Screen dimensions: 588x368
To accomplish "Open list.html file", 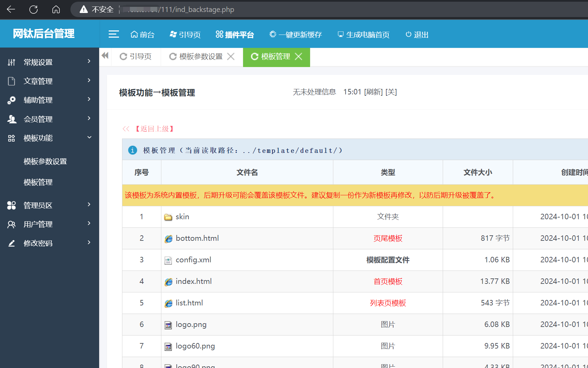I will click(189, 303).
